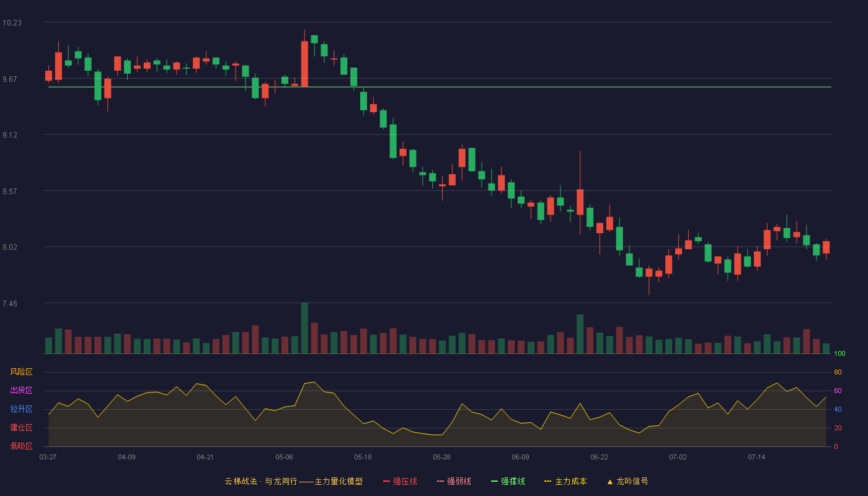
Task: Click the 低吸区 zone label
Action: pyautogui.click(x=21, y=446)
